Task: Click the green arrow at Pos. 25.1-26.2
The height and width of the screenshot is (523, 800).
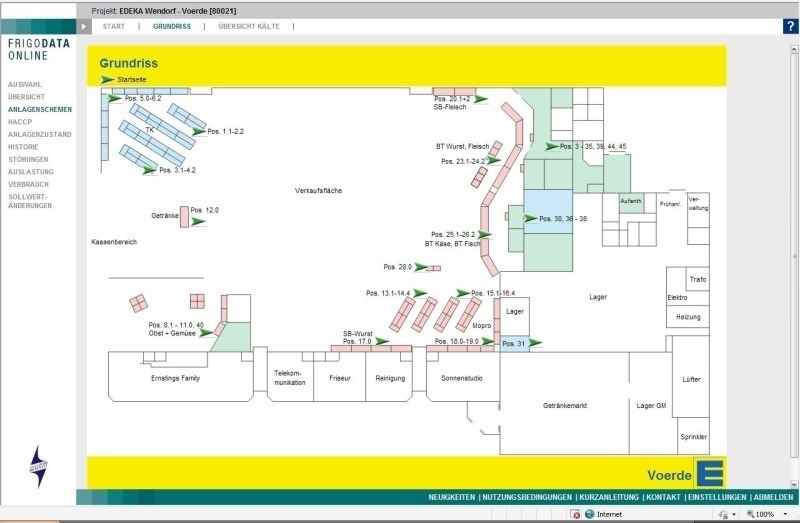Action: click(x=484, y=235)
